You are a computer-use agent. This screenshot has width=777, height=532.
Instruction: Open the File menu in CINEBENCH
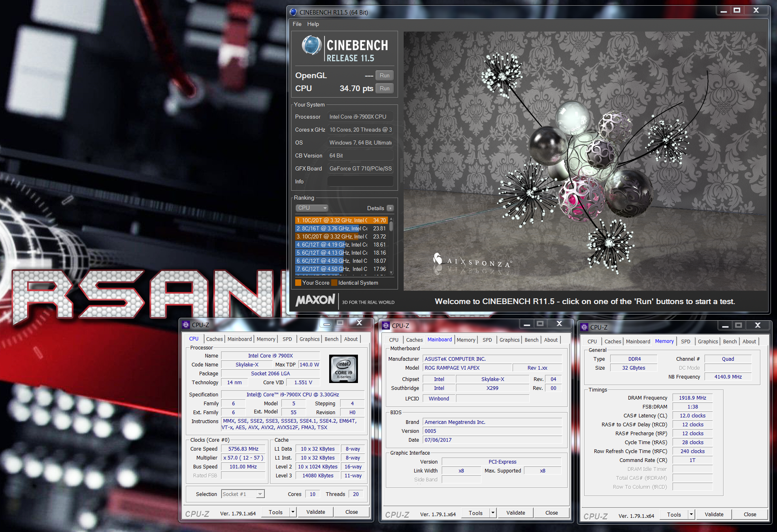point(297,24)
